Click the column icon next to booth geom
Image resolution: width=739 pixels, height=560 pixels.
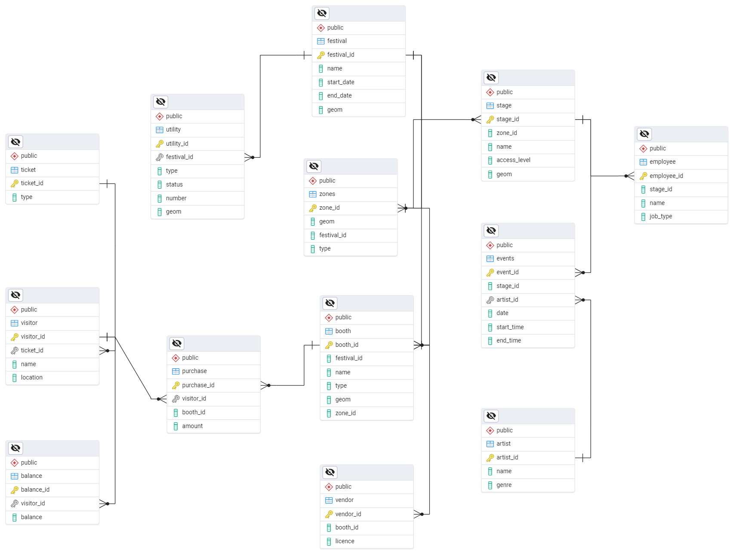pos(329,400)
